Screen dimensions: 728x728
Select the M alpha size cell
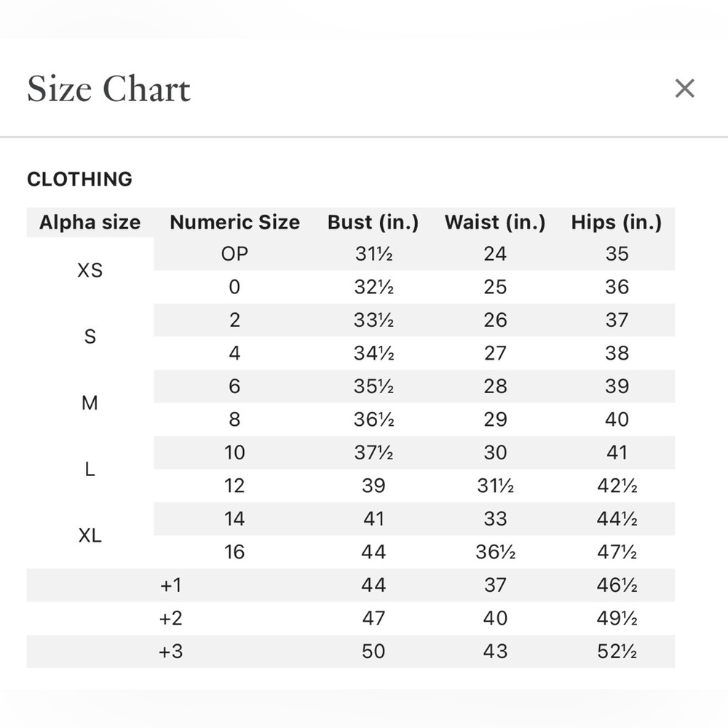(x=90, y=403)
